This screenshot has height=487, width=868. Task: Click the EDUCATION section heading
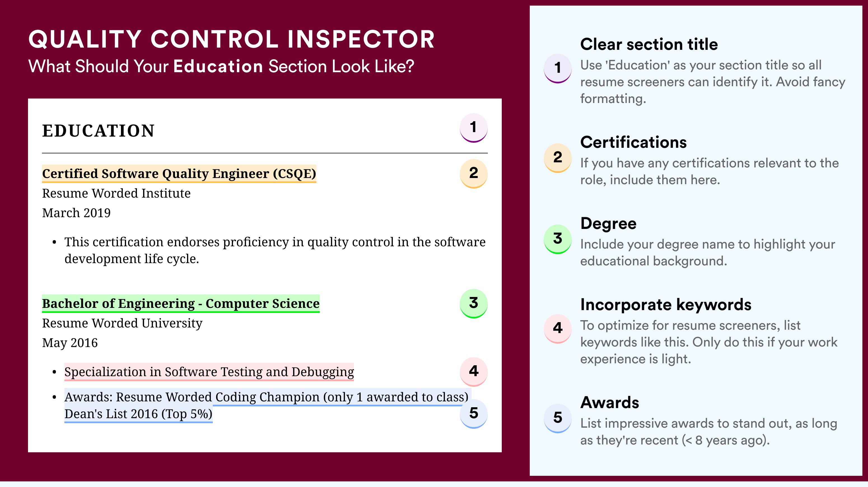[98, 131]
